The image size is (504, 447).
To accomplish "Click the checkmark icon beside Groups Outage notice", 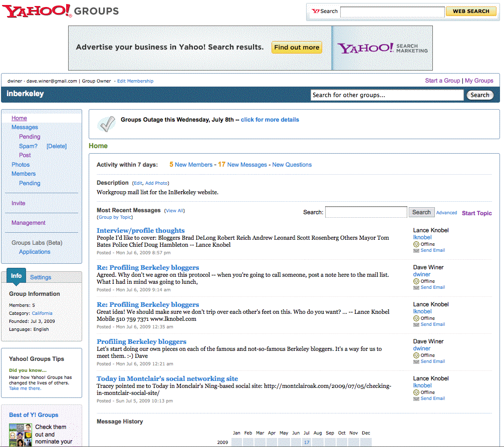I will pos(106,124).
